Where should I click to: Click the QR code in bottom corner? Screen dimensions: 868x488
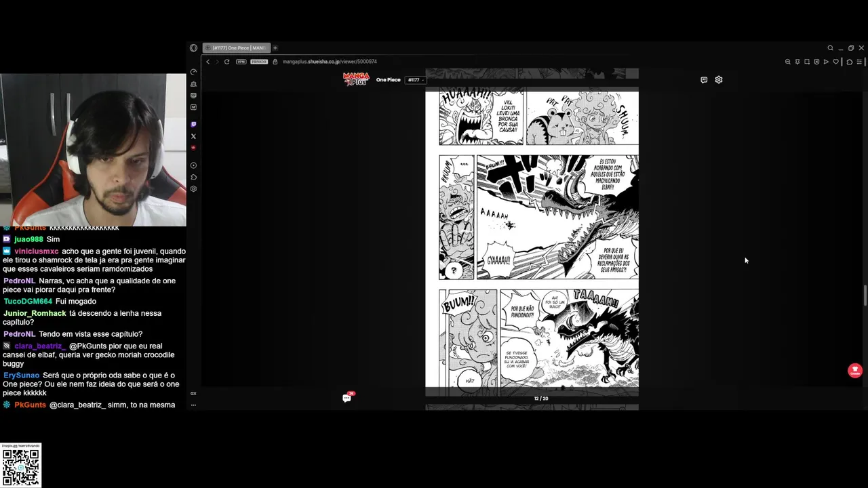(20, 468)
